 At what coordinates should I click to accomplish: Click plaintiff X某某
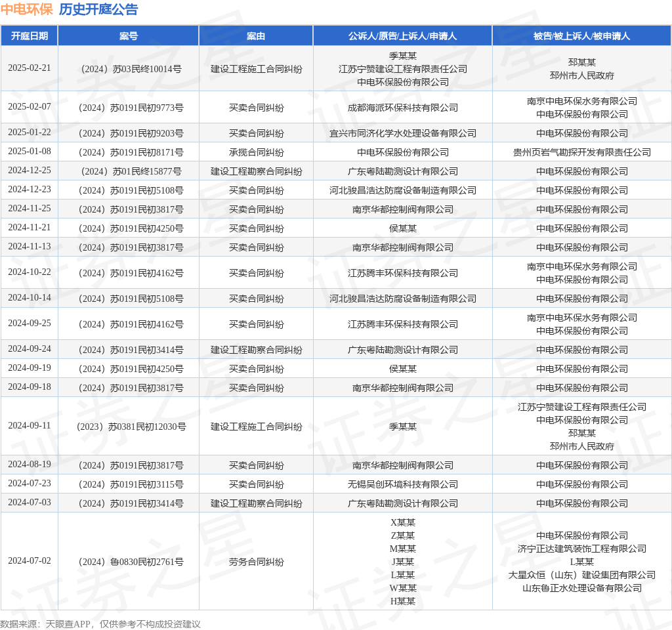(x=402, y=522)
